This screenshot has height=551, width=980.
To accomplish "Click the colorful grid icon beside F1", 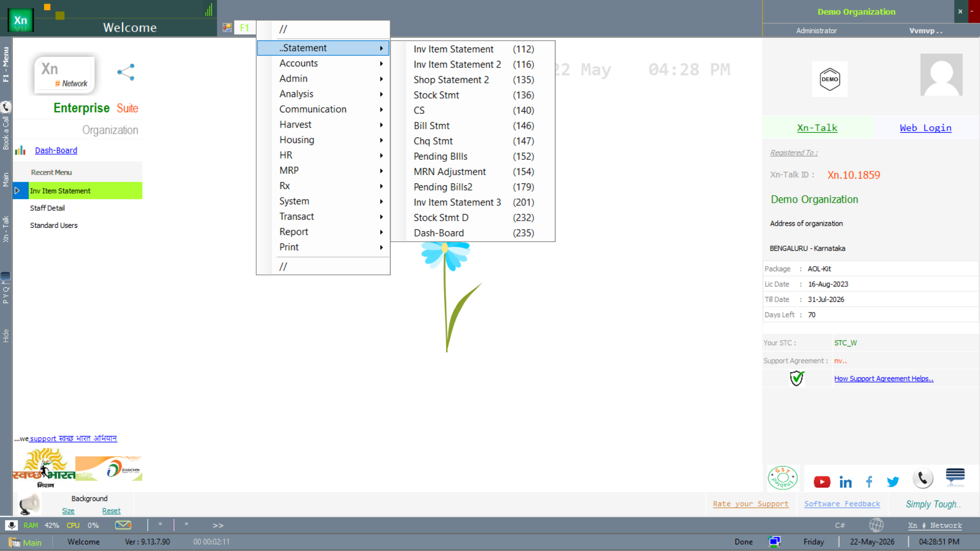I will point(227,28).
